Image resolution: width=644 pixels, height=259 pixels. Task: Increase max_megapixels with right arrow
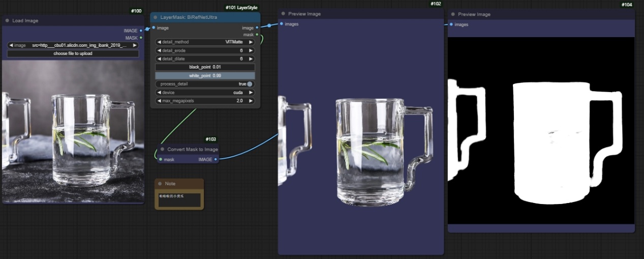[x=251, y=101]
